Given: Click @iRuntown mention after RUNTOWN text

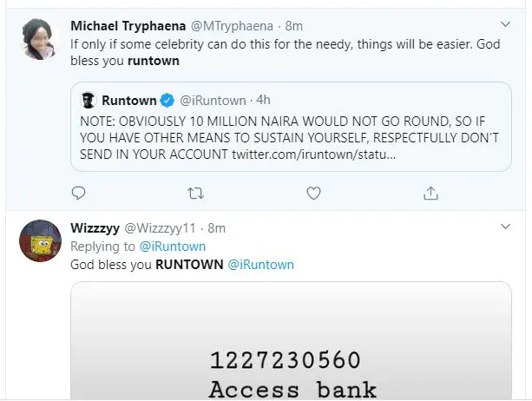Looking at the screenshot, I should click(260, 265).
